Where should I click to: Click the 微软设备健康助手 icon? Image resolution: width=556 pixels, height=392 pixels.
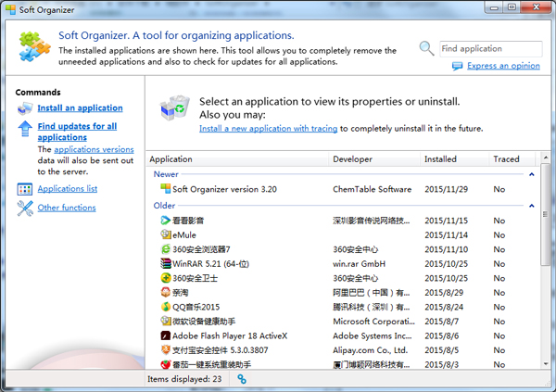pyautogui.click(x=166, y=321)
